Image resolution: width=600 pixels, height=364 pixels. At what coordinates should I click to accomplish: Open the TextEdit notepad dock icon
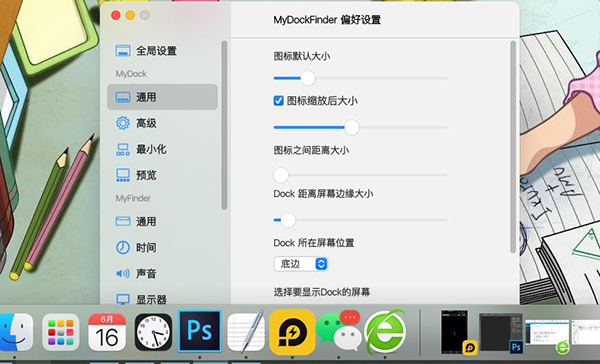[246, 331]
